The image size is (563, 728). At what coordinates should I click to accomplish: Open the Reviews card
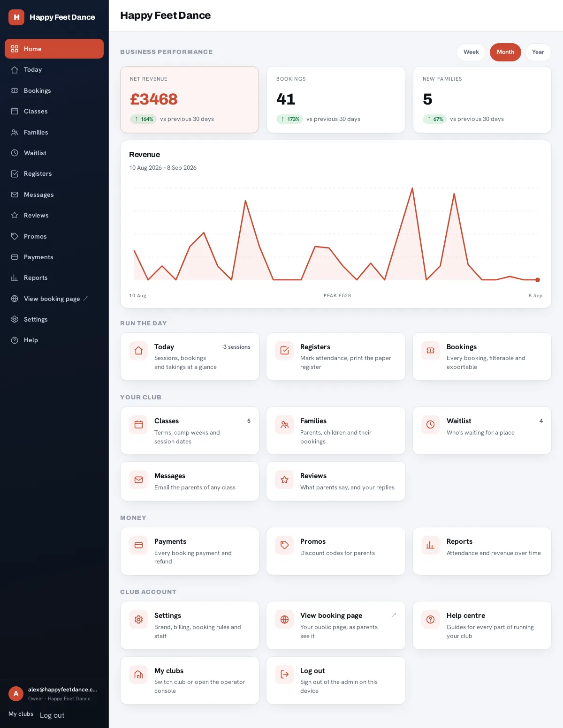tap(335, 481)
